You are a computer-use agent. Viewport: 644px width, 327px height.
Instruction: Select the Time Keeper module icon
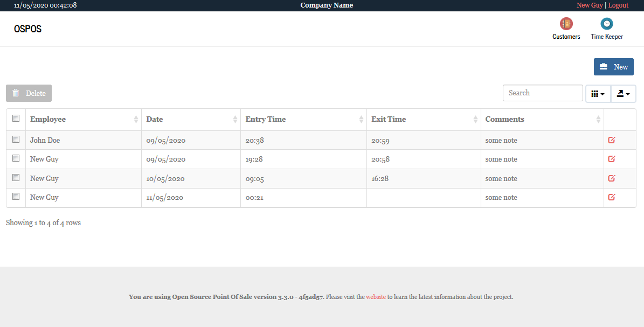(x=606, y=24)
